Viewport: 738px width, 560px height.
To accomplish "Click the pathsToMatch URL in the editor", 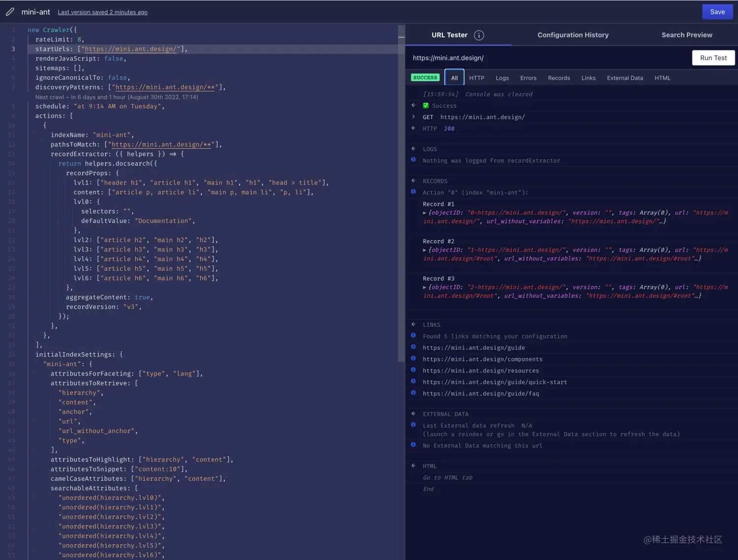I will (x=161, y=145).
